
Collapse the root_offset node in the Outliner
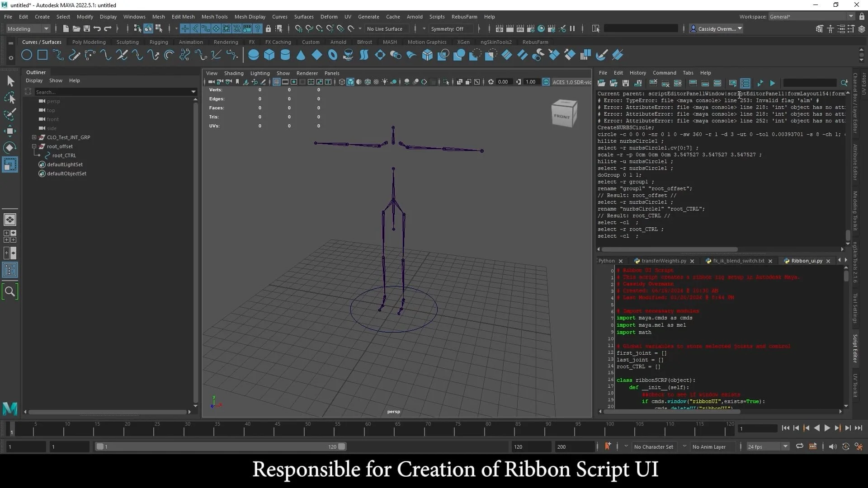coord(34,146)
